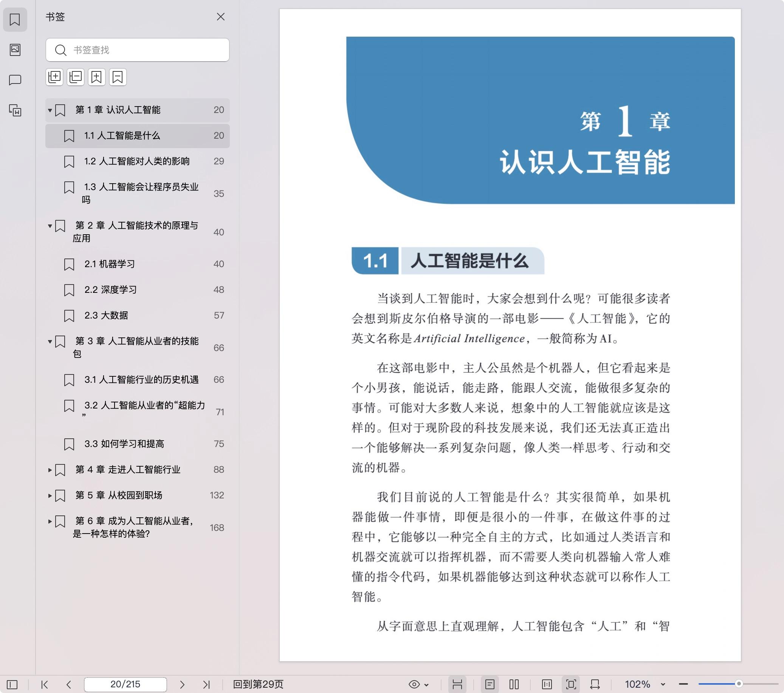Image resolution: width=784 pixels, height=693 pixels.
Task: Expand the 第 6 章 bookmark node
Action: [50, 521]
